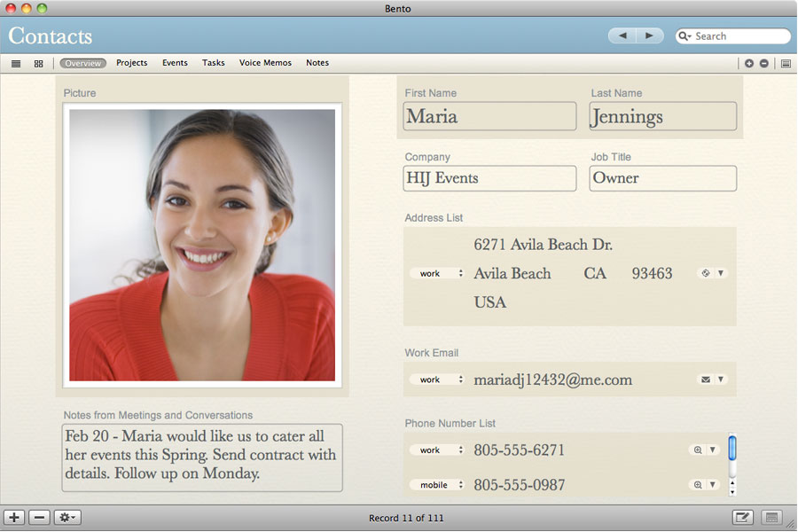Add a new field using the plus icon
798x532 pixels.
coord(749,63)
